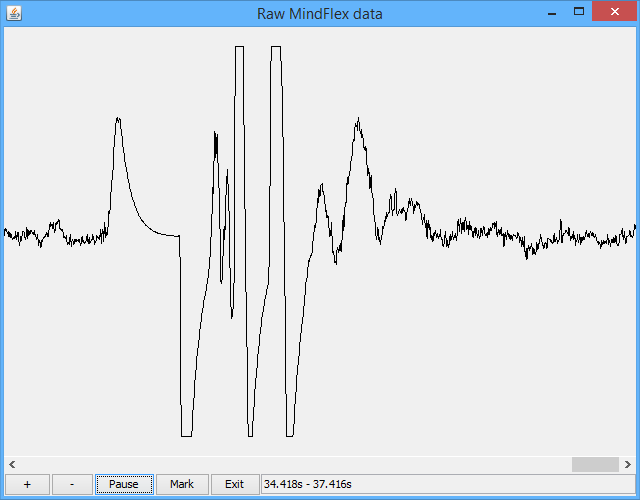This screenshot has width=640, height=500.
Task: Close the Raw MindFlex data window
Action: (615, 11)
